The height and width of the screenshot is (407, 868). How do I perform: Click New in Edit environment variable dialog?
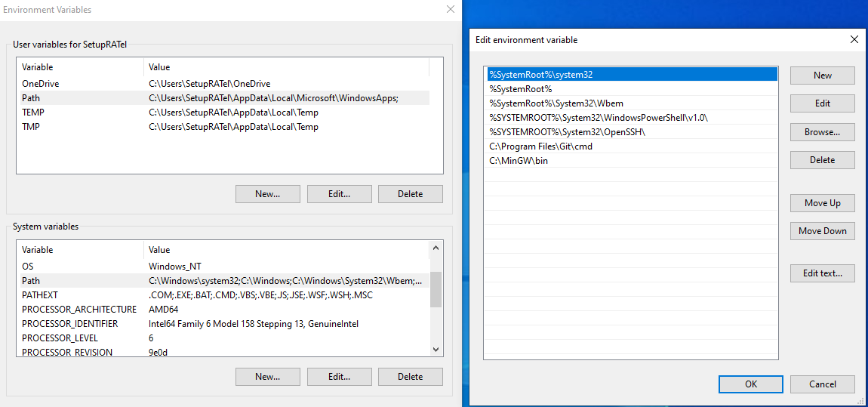pyautogui.click(x=822, y=76)
